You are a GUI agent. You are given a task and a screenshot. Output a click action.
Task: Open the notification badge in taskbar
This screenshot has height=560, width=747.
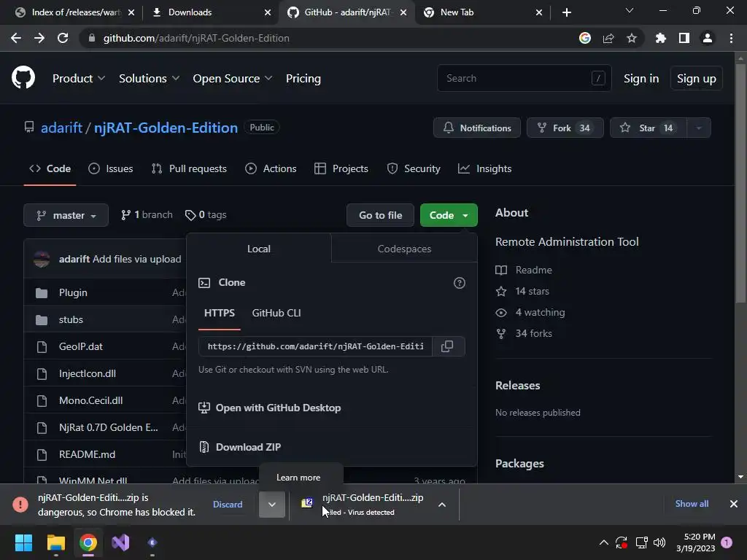[x=727, y=542]
